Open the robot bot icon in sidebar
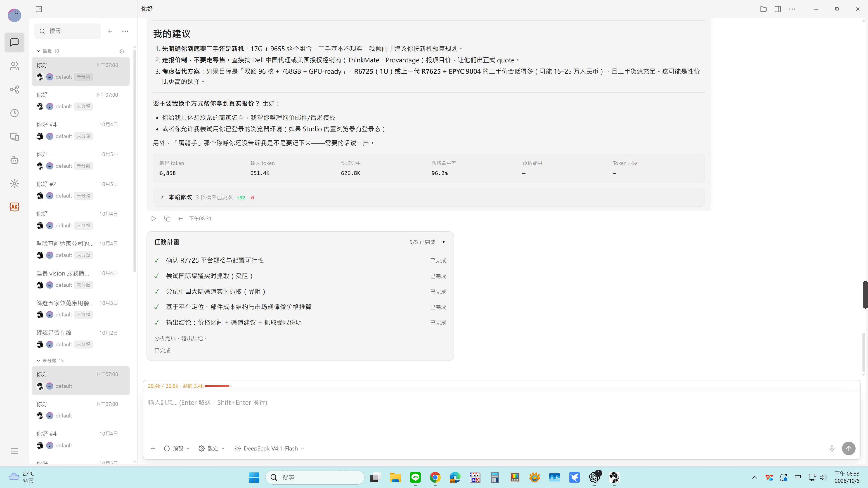Screen dimensions: 868x488 click(14, 160)
